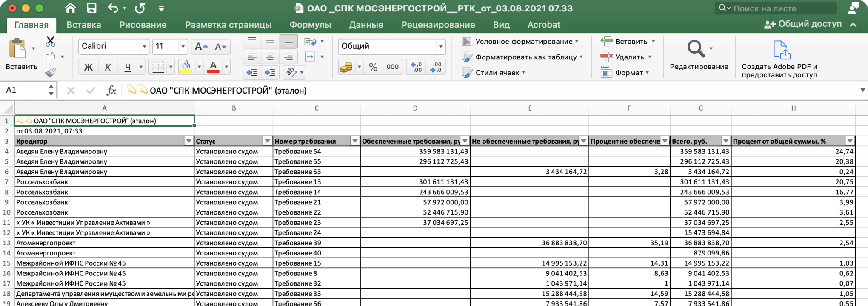Copy the selected cells
The height and width of the screenshot is (306, 868).
[x=51, y=57]
